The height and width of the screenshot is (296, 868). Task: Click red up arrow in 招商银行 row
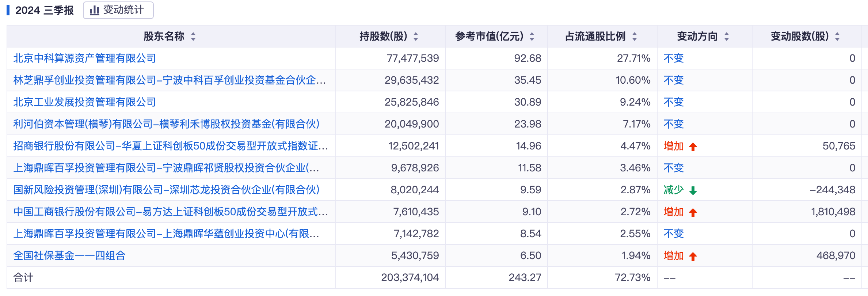point(693,147)
